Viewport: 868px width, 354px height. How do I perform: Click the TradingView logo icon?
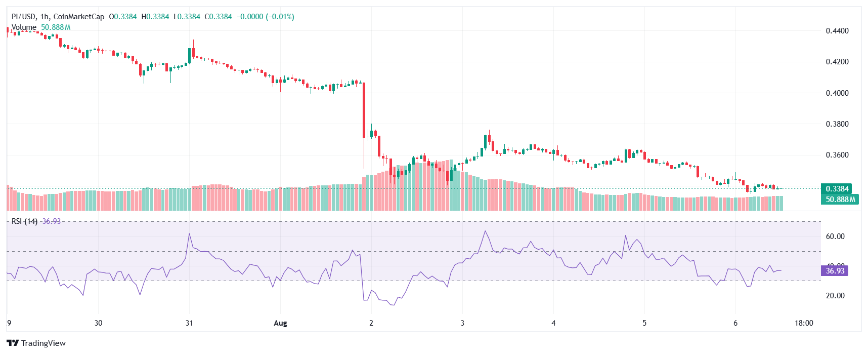(x=13, y=343)
